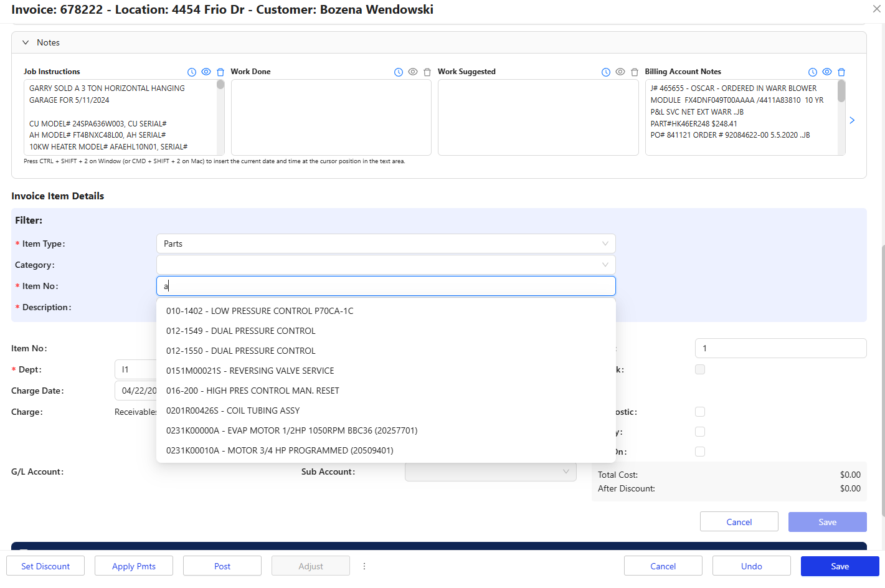Click the Work Suggested trash icon
885x588 pixels.
pyautogui.click(x=635, y=72)
